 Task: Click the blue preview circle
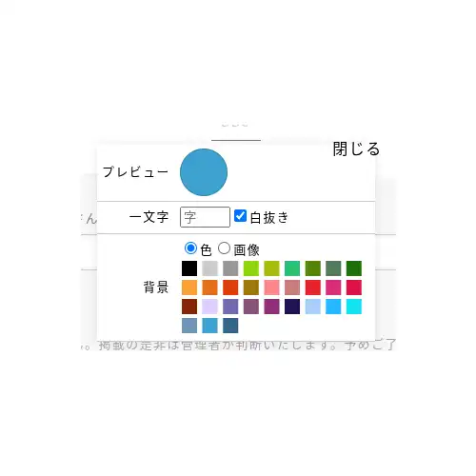click(204, 172)
